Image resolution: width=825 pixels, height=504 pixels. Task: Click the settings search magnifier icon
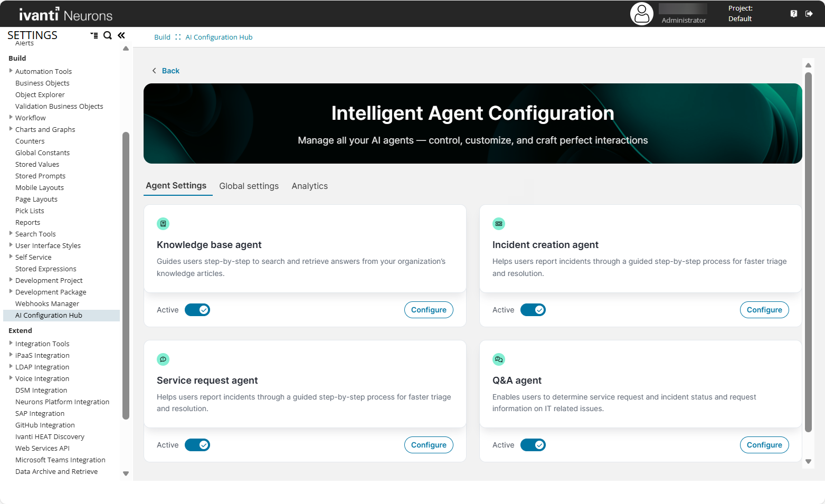click(x=108, y=35)
